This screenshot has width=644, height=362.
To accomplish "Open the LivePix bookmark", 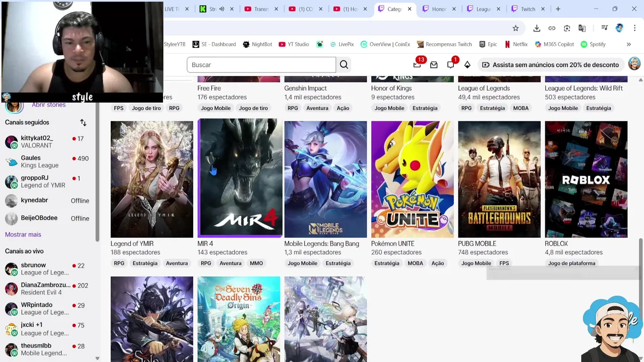I will pyautogui.click(x=342, y=44).
